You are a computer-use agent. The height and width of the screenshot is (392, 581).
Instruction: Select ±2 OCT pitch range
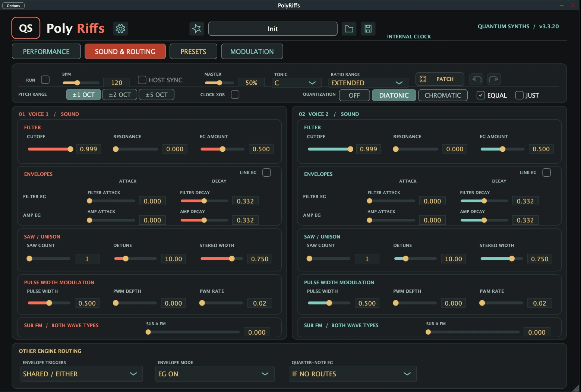[120, 95]
